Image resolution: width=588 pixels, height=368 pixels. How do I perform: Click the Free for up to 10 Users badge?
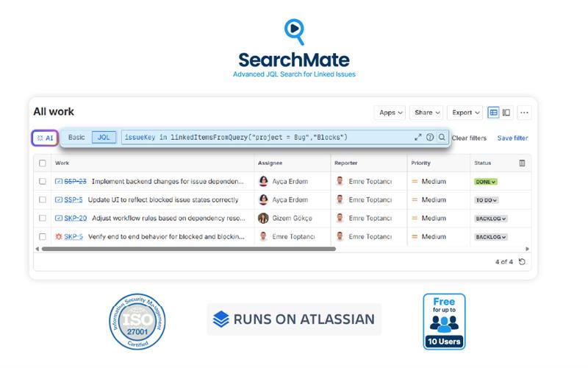tap(444, 322)
